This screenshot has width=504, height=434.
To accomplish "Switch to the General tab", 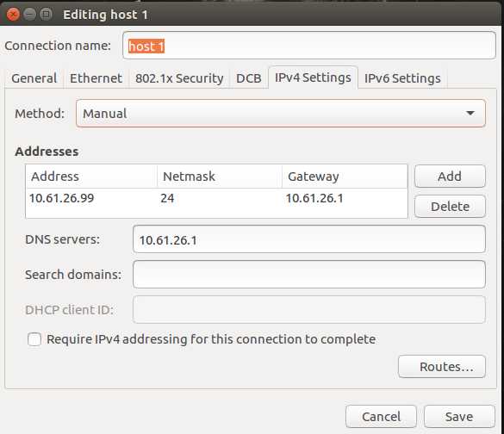I will click(34, 78).
